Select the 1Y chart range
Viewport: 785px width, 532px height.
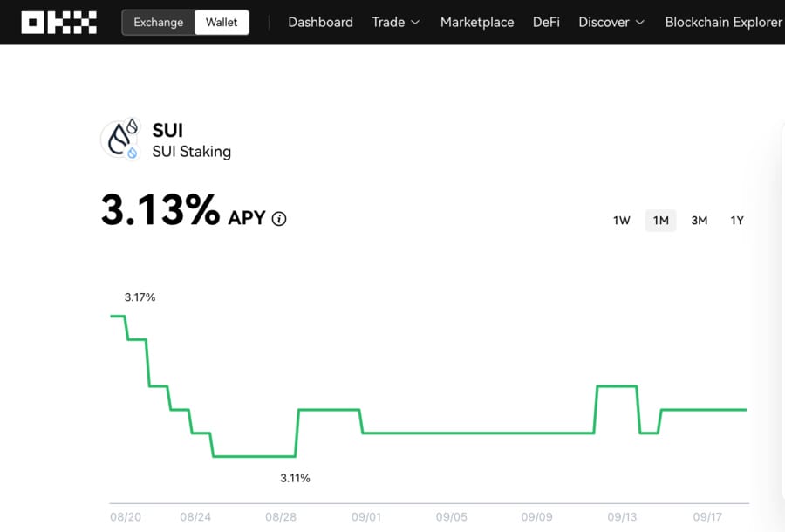point(736,220)
